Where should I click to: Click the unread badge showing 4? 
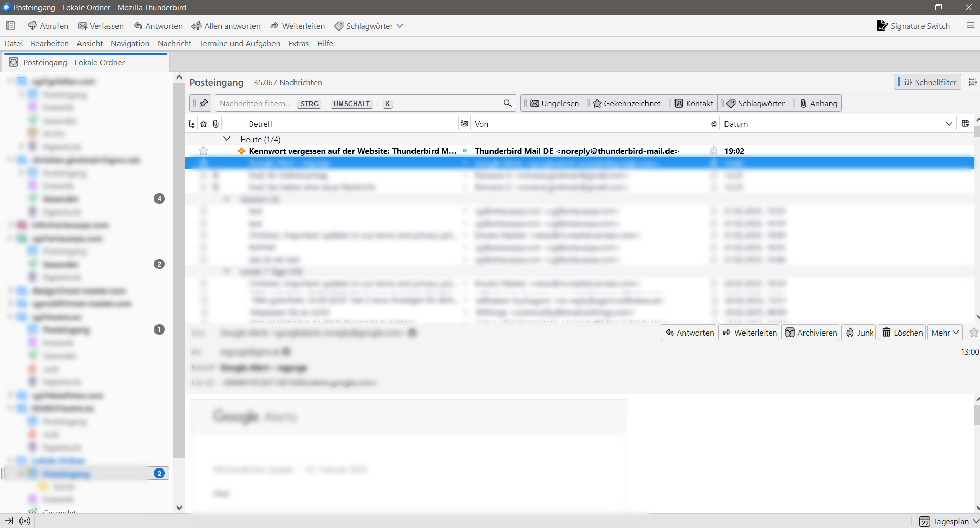[x=160, y=199]
